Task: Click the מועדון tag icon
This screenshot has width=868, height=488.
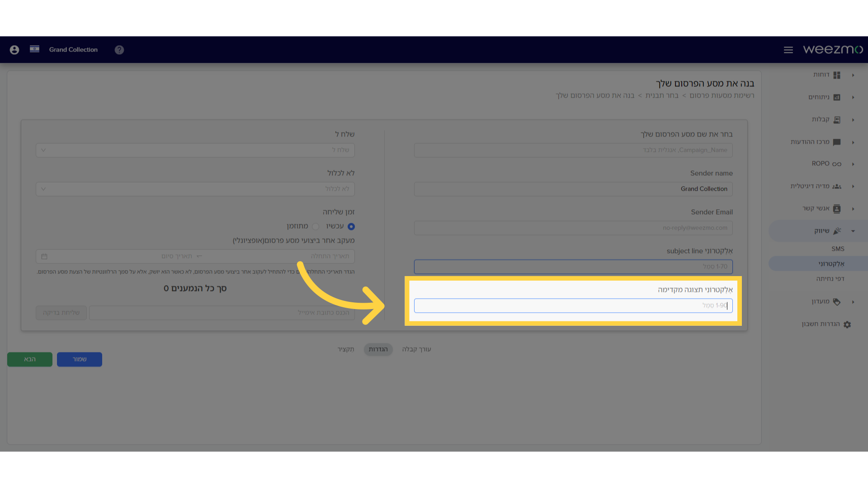Action: tap(837, 302)
